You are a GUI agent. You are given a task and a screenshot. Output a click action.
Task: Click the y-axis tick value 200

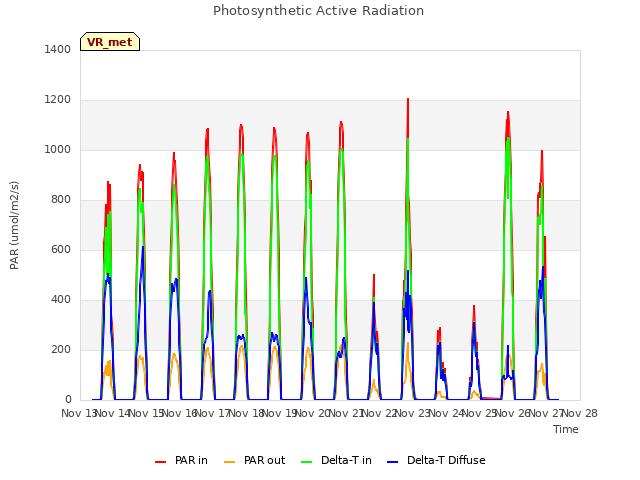coord(61,350)
